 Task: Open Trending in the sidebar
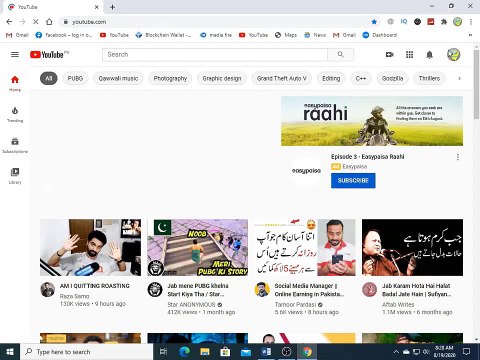tap(15, 114)
